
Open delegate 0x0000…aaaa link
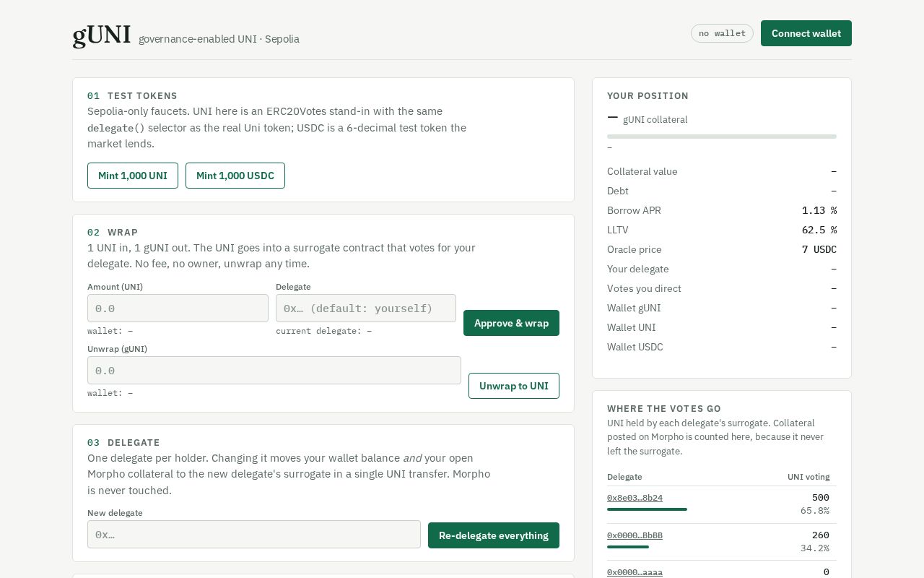click(x=635, y=572)
